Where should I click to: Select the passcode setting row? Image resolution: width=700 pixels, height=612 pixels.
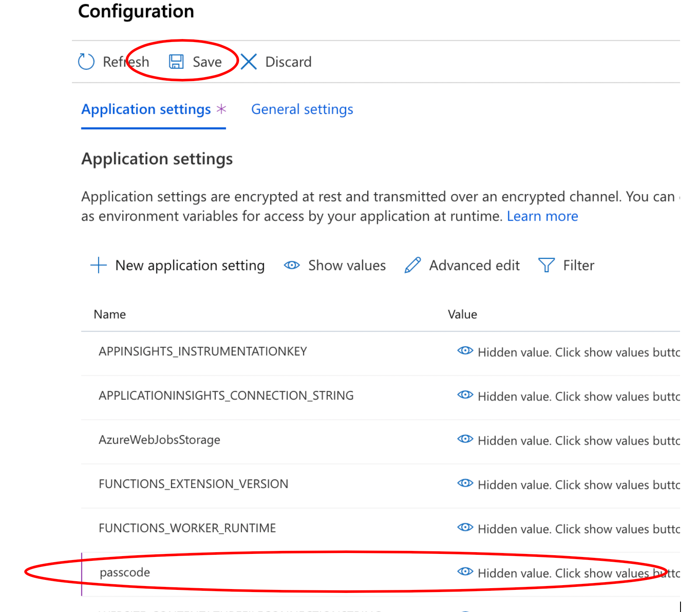coord(125,572)
